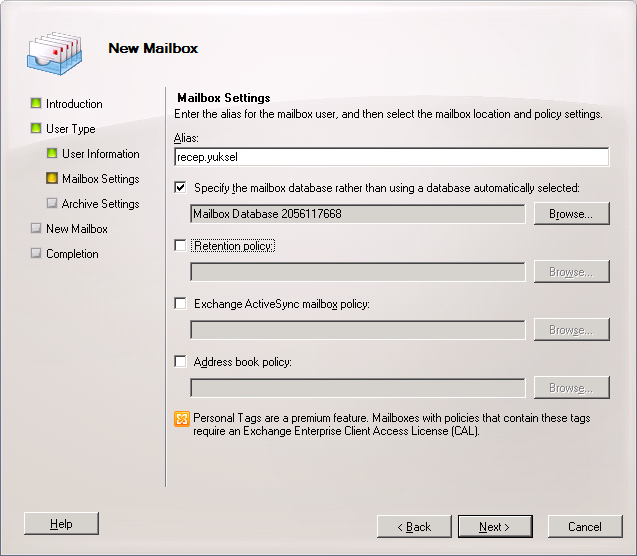Viewport: 637px width, 556px height.
Task: Click the New Mailbox wizard envelope icon
Action: coord(54,54)
